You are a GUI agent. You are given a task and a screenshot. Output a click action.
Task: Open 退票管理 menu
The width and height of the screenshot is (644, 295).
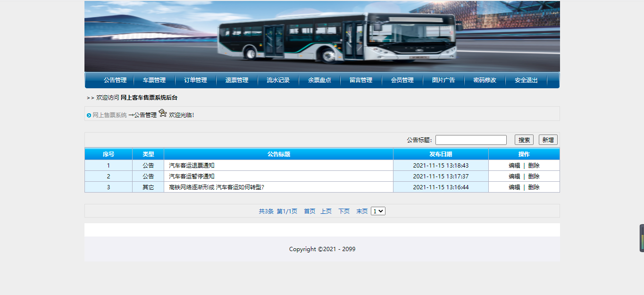click(x=237, y=80)
